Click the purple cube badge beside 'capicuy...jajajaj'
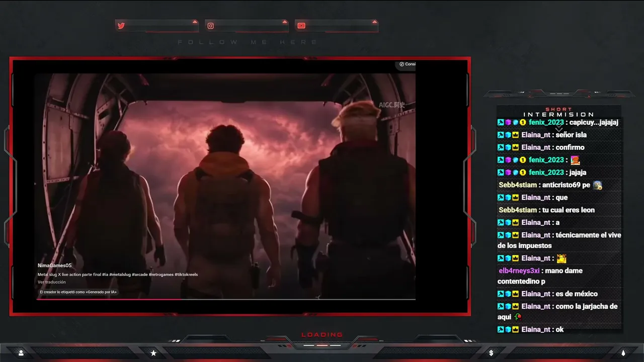The image size is (644, 362). (508, 122)
